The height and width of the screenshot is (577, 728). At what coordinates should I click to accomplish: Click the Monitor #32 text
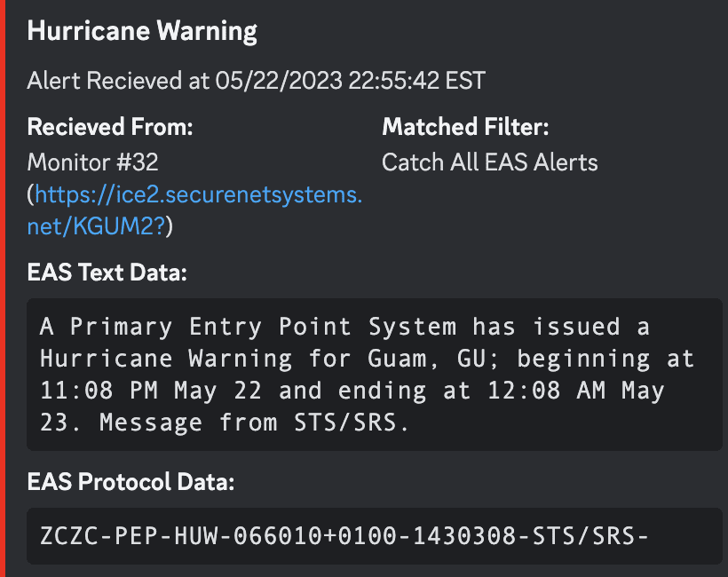tap(93, 162)
